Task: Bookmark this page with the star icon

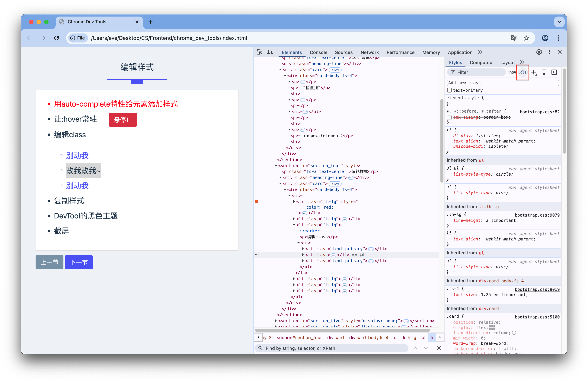Action: tap(526, 38)
